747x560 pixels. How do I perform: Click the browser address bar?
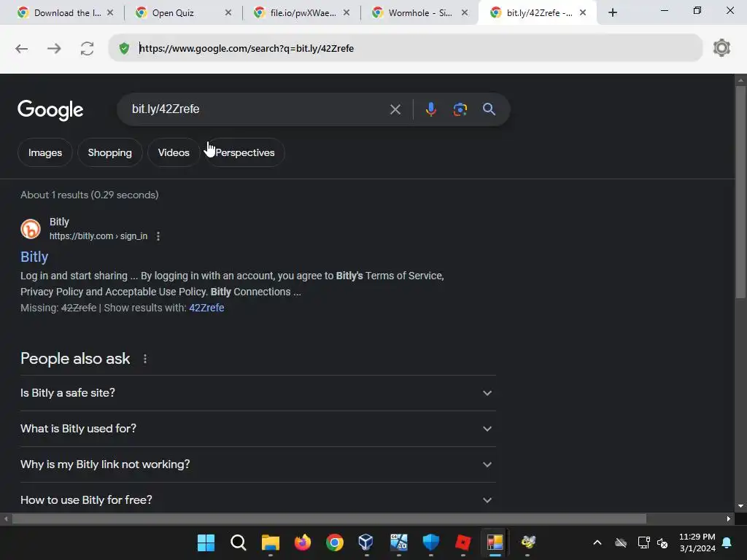[405, 48]
